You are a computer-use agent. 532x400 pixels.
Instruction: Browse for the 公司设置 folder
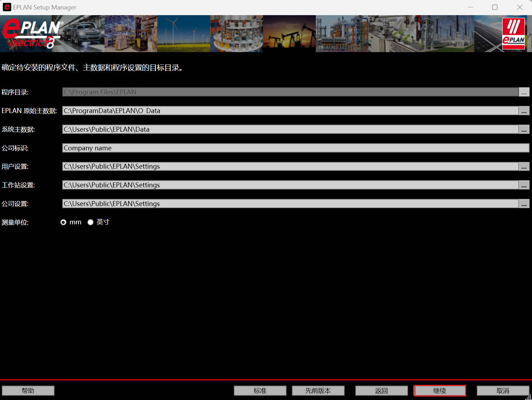pyautogui.click(x=524, y=204)
